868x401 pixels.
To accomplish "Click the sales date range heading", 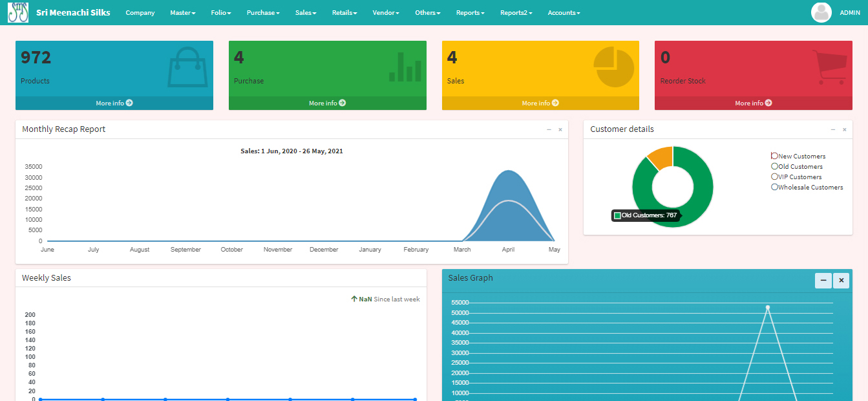I will click(x=291, y=151).
